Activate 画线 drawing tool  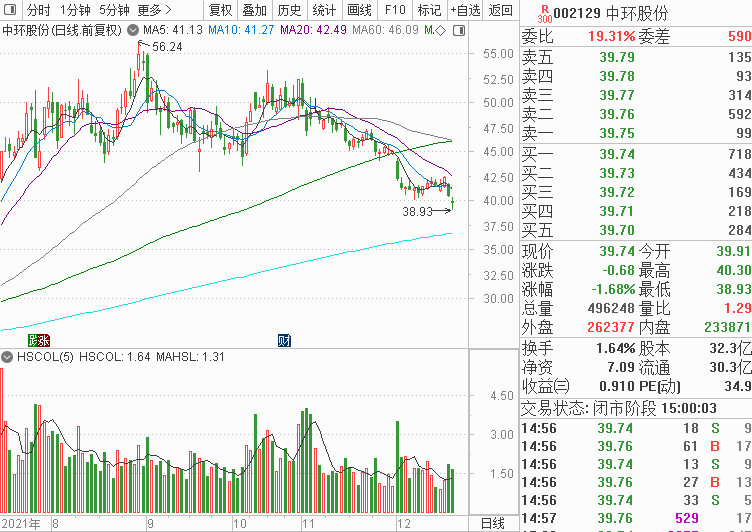pyautogui.click(x=359, y=10)
